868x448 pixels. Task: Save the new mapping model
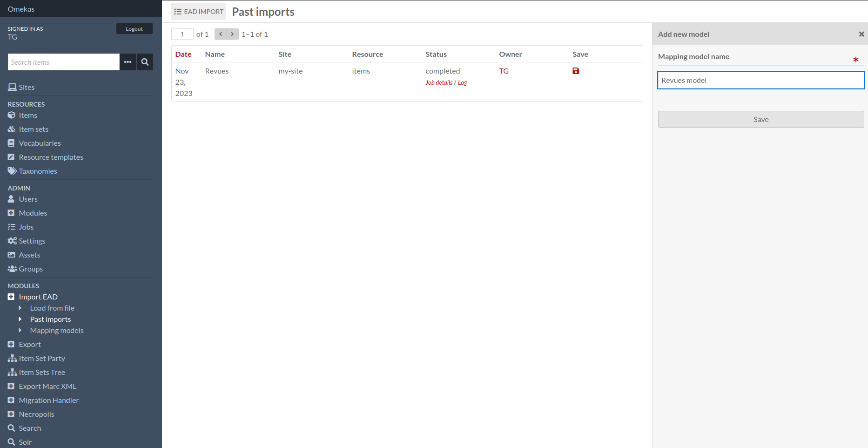pos(761,119)
